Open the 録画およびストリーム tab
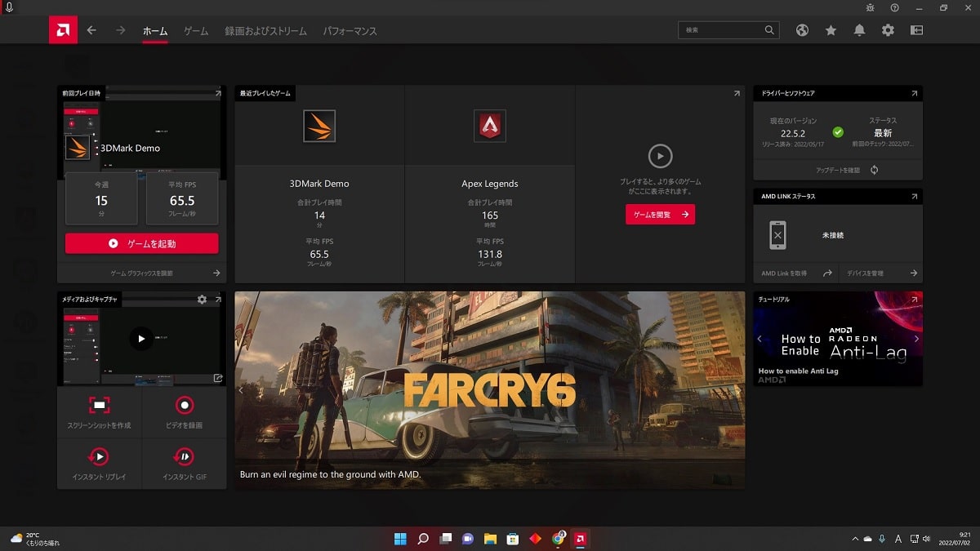The width and height of the screenshot is (980, 551). tap(266, 31)
